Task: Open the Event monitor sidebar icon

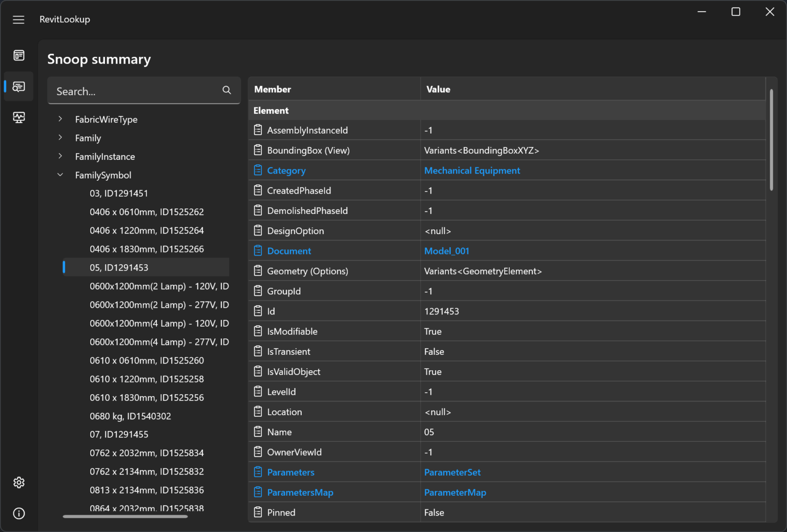Action: tap(18, 117)
